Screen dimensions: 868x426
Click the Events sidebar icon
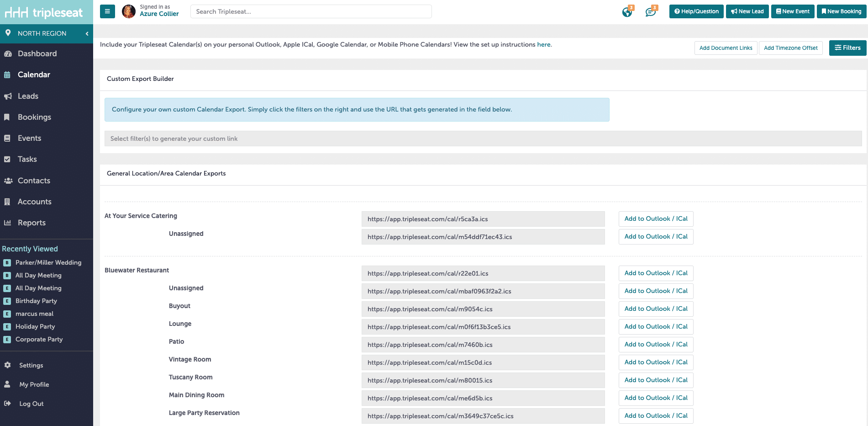[x=7, y=138]
